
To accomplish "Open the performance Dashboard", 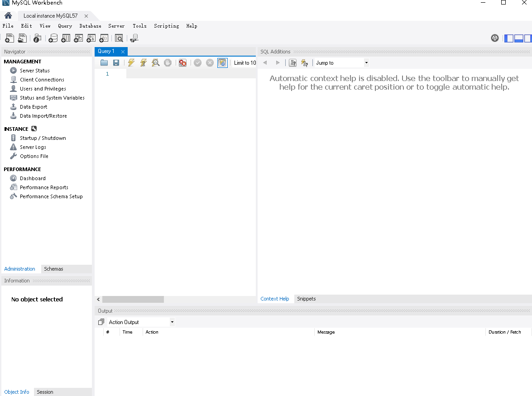I will pyautogui.click(x=33, y=178).
